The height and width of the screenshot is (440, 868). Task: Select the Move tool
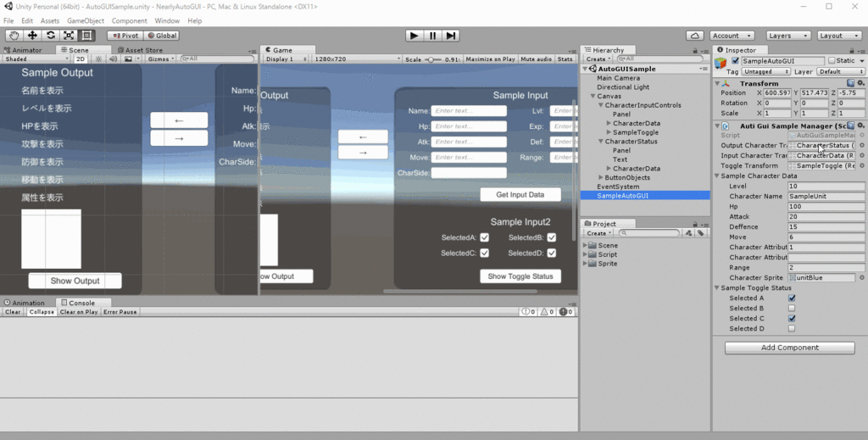coord(32,36)
